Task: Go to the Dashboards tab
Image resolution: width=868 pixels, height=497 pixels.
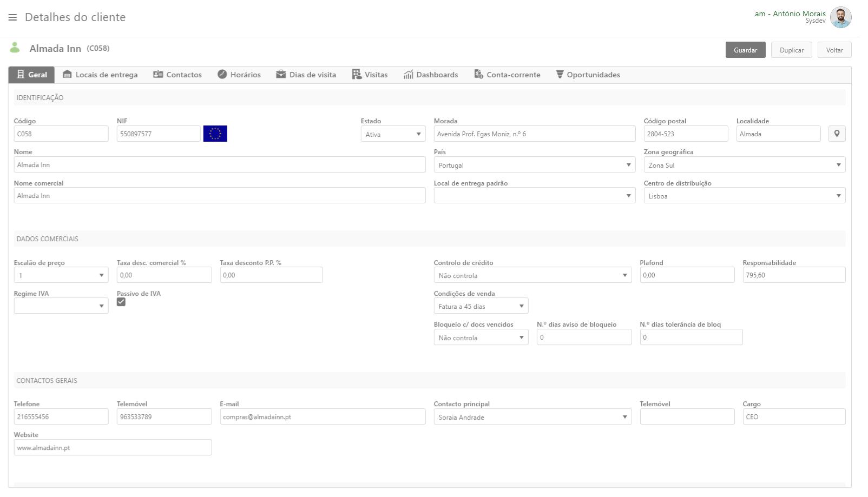Action: tap(431, 75)
